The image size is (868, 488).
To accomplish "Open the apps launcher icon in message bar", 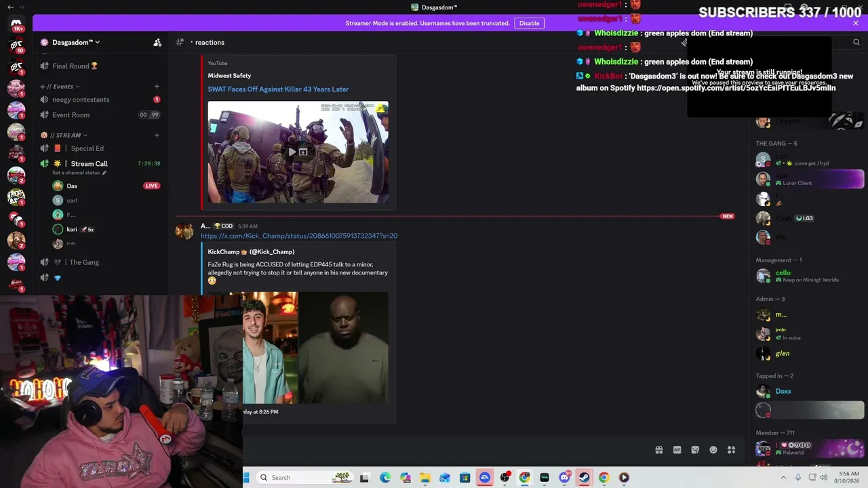I will click(731, 450).
